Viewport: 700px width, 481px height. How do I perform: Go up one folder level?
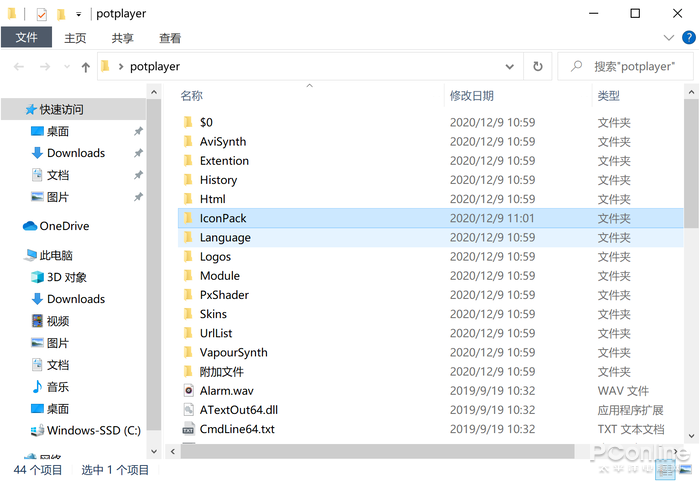pos(86,67)
